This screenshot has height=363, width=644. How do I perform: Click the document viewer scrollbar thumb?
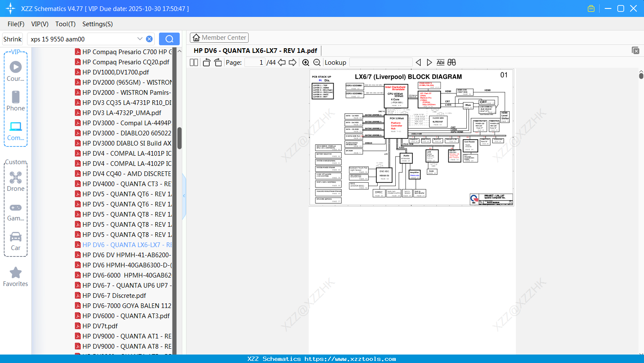tap(641, 75)
